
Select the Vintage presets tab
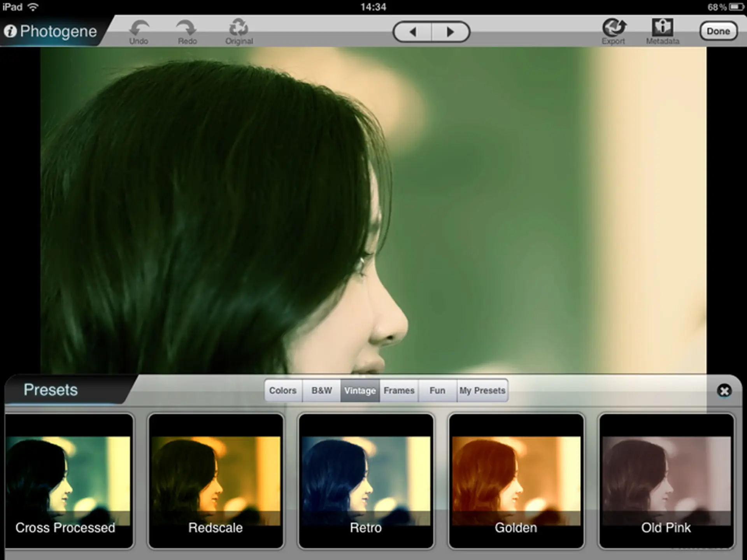[x=360, y=390]
